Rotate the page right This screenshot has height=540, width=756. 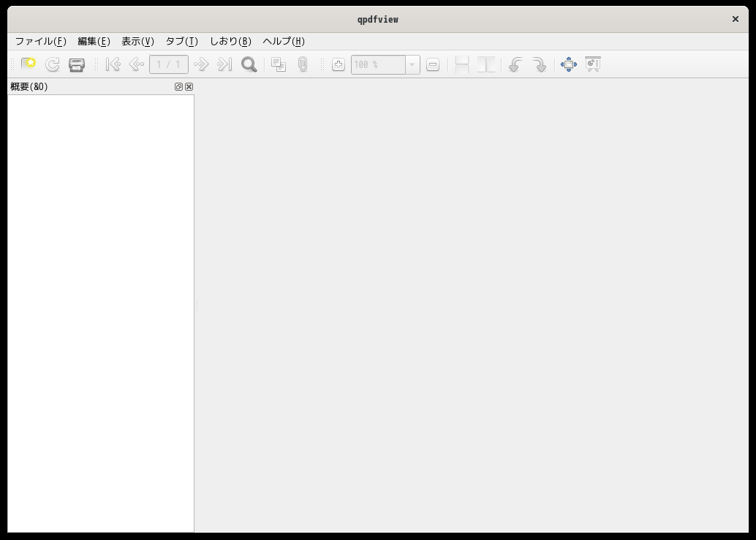(x=539, y=64)
